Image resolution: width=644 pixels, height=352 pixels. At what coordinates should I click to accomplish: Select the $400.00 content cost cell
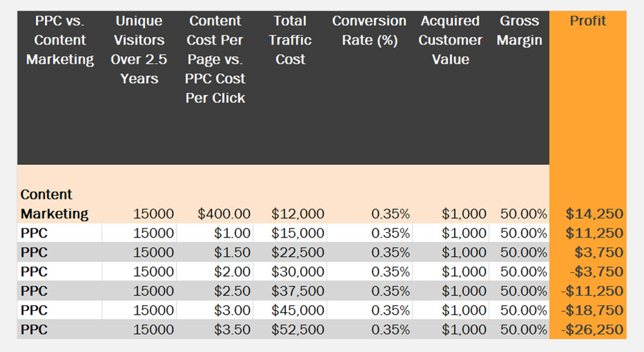click(223, 214)
